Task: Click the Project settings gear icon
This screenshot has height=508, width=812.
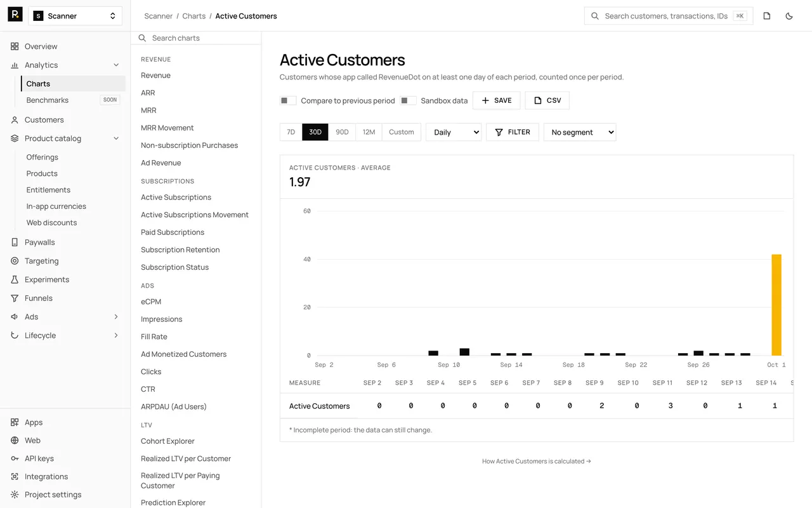Action: [15, 495]
